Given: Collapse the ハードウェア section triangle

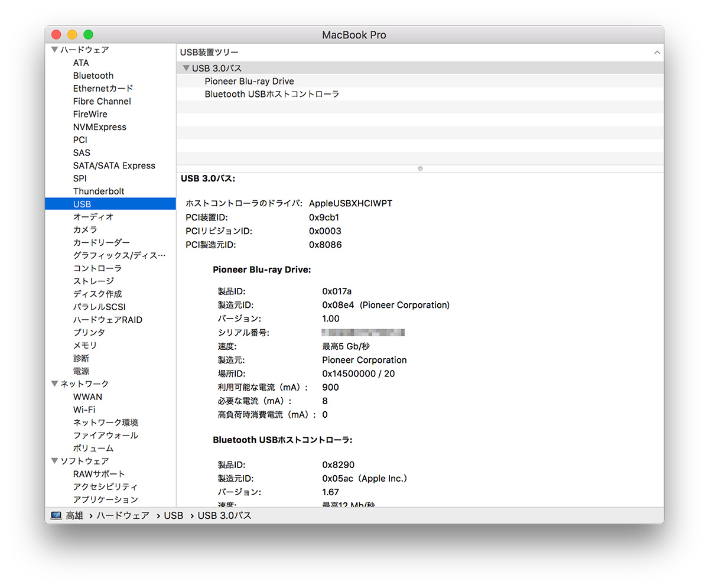Looking at the screenshot, I should (x=54, y=50).
